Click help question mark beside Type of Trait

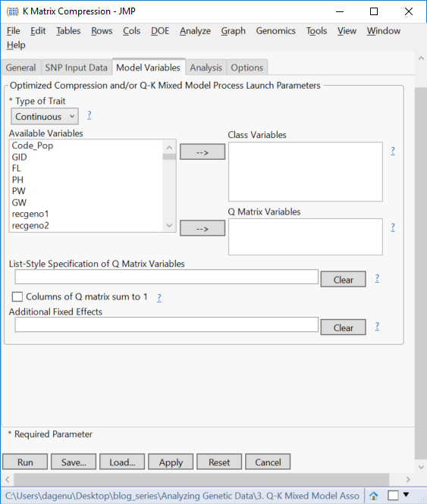pyautogui.click(x=89, y=115)
